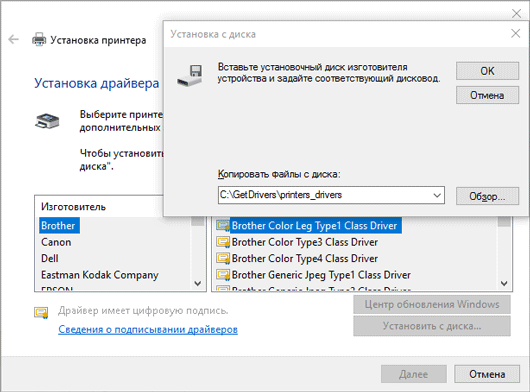The height and width of the screenshot is (392, 530).
Task: Click the Центр обновления Windows button
Action: 432,304
